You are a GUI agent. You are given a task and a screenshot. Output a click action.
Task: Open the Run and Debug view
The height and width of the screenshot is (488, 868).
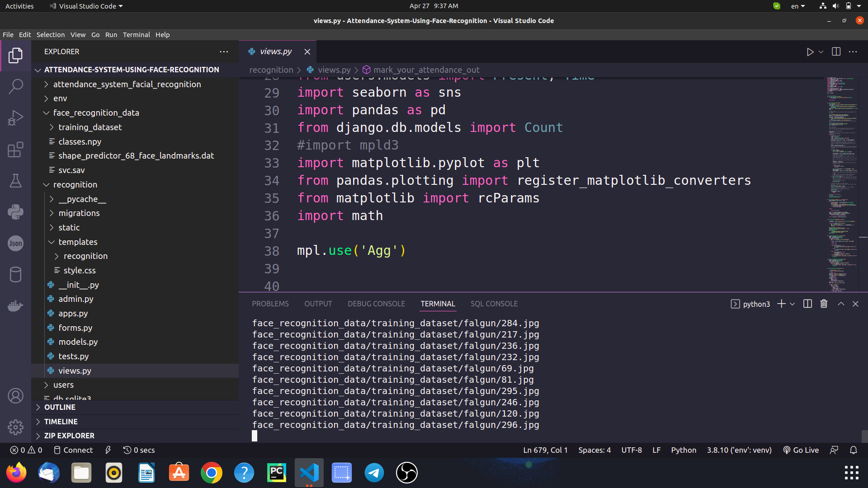tap(16, 117)
